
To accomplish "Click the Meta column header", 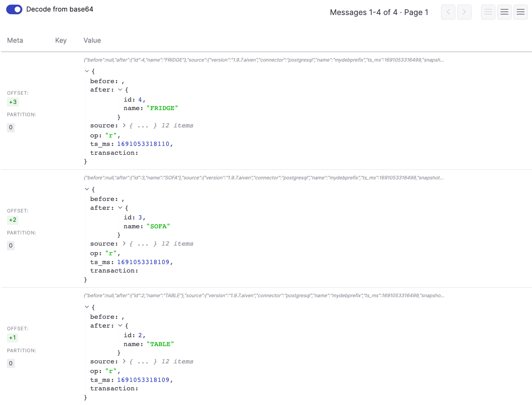I will click(x=15, y=40).
